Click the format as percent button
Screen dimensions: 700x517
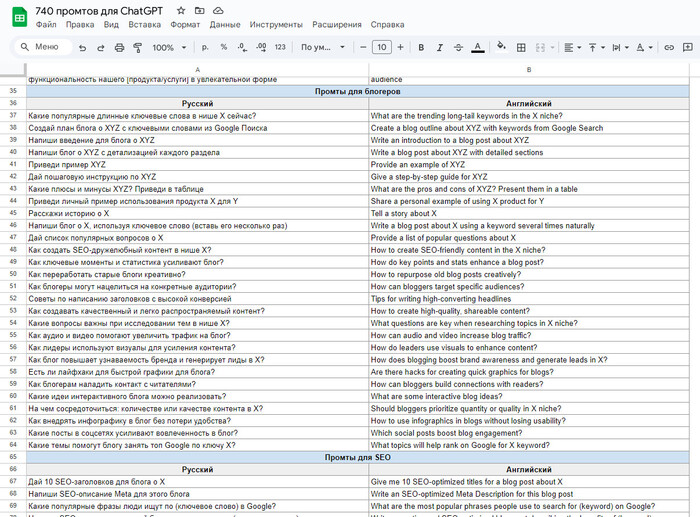coord(223,47)
